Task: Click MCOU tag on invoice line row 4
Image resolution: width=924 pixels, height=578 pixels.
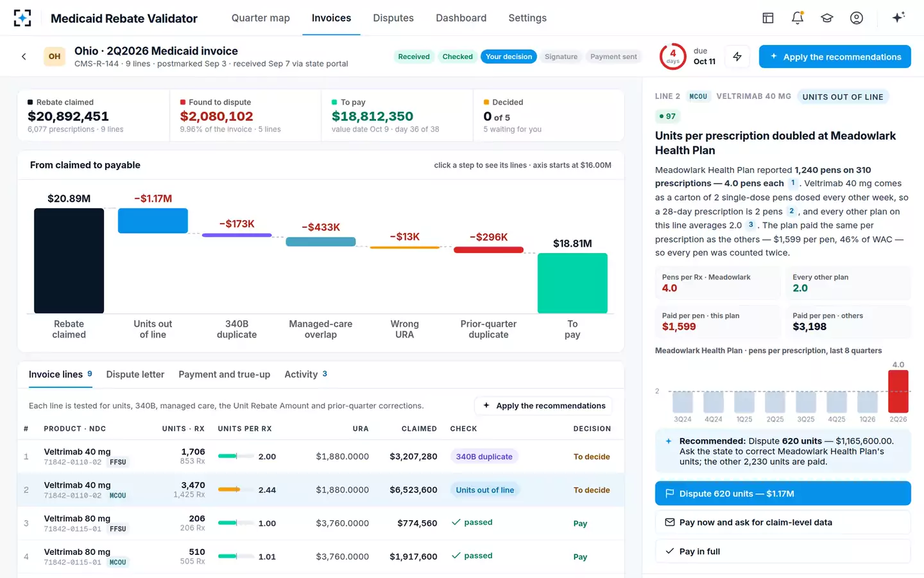Action: coord(118,562)
